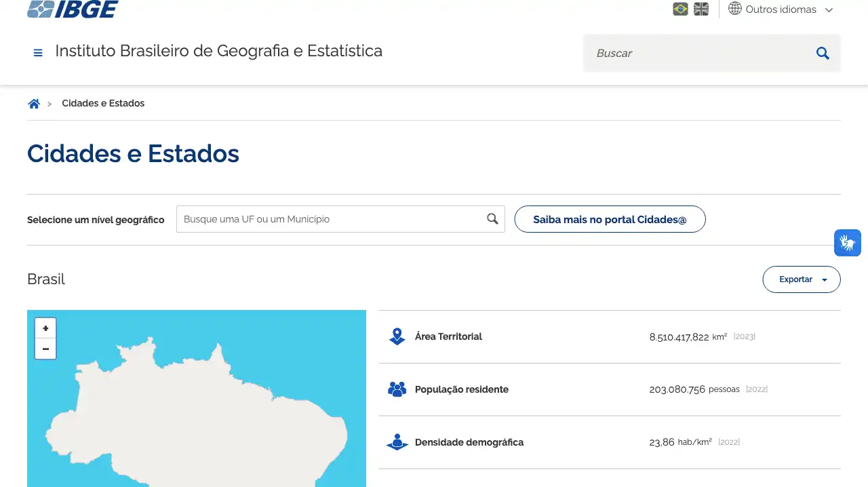Click the Área Territorial location icon
Screen dimensions: 868x487
click(x=397, y=336)
